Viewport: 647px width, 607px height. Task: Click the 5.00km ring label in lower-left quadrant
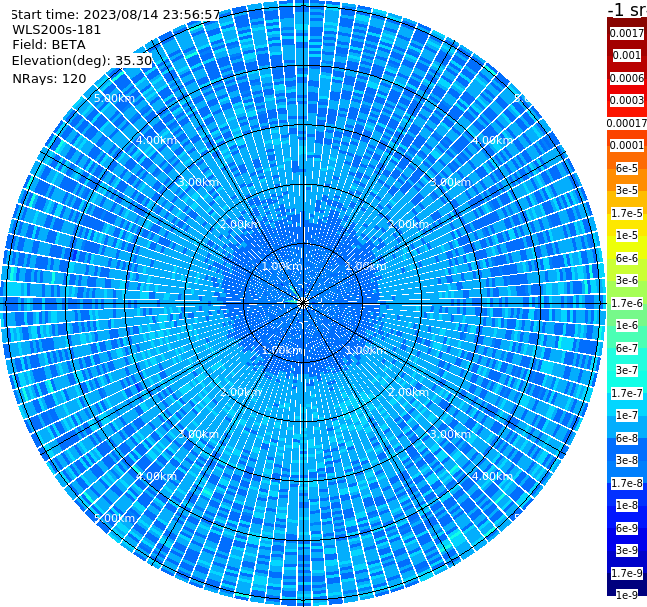point(114,518)
